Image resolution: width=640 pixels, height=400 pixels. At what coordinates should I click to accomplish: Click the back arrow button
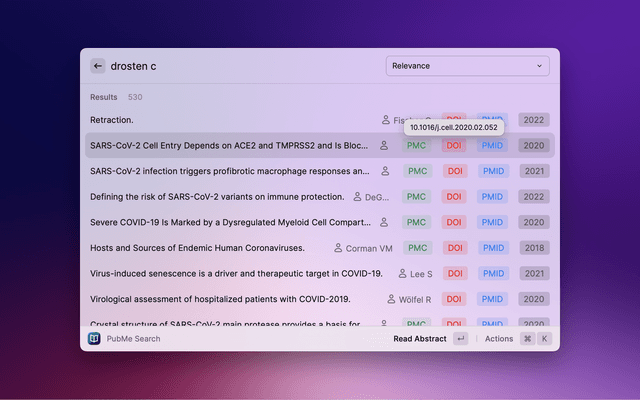[97, 66]
